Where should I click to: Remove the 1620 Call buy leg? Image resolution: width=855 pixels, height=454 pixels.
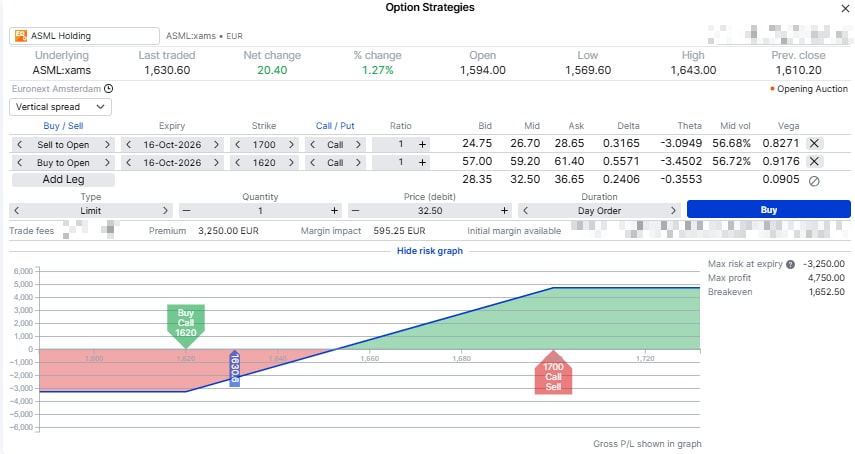pyautogui.click(x=814, y=161)
